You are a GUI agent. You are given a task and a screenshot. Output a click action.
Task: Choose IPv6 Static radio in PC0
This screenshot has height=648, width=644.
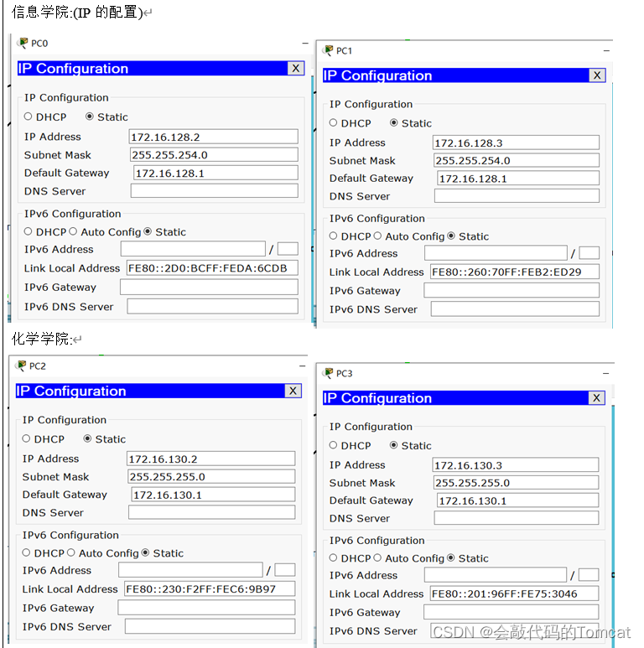tap(148, 231)
